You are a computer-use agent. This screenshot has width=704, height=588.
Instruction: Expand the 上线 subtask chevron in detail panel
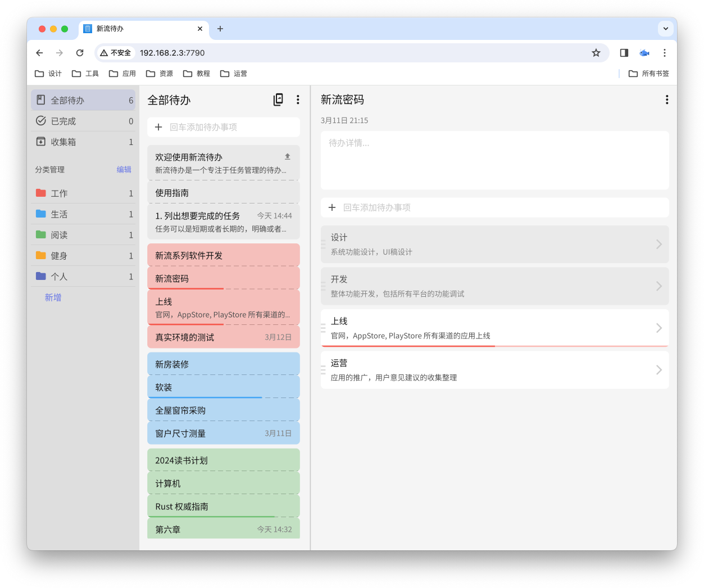click(x=659, y=328)
